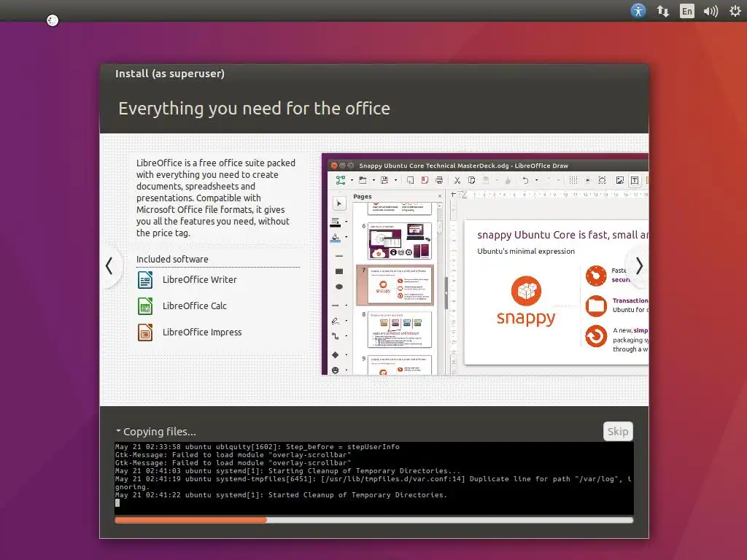
Task: Click the Insert Image icon in Draw toolbar
Action: click(620, 180)
